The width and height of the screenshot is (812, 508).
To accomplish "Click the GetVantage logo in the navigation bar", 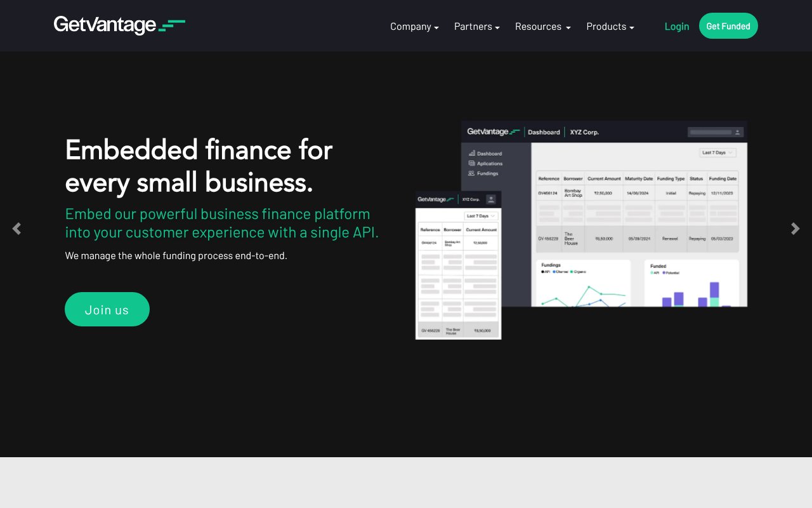I will pyautogui.click(x=119, y=25).
